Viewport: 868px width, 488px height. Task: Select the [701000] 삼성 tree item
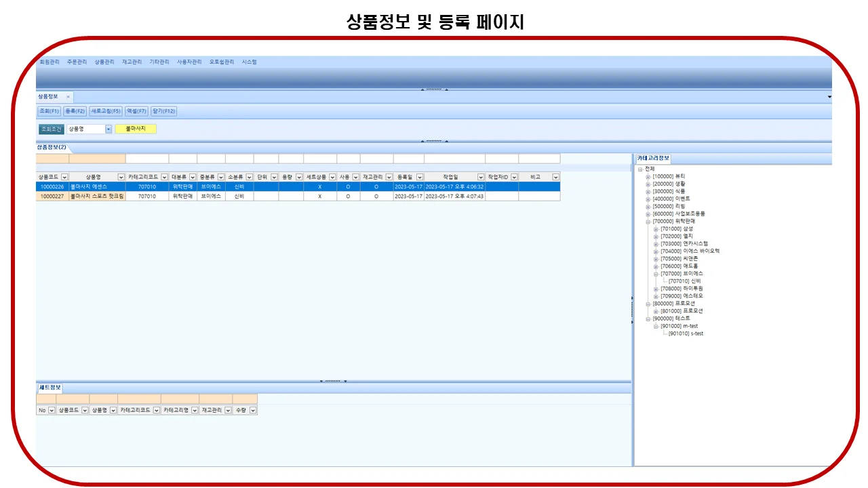(677, 228)
